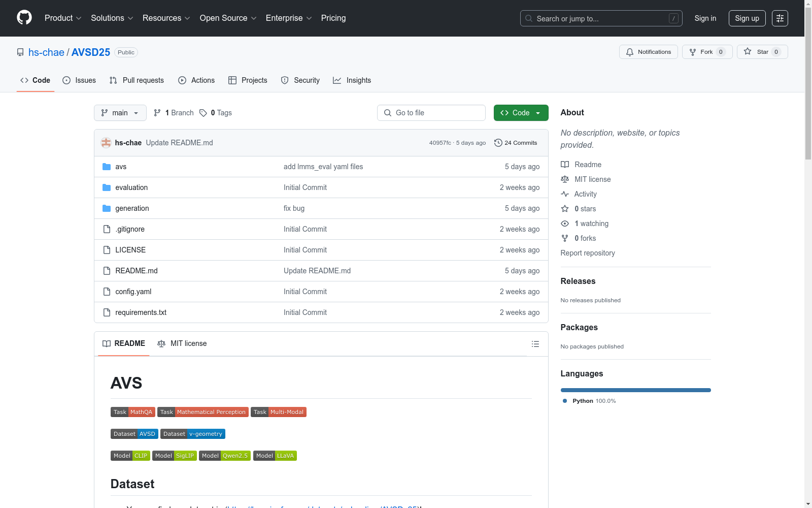Click the MIT license scale icon in About

pos(565,179)
